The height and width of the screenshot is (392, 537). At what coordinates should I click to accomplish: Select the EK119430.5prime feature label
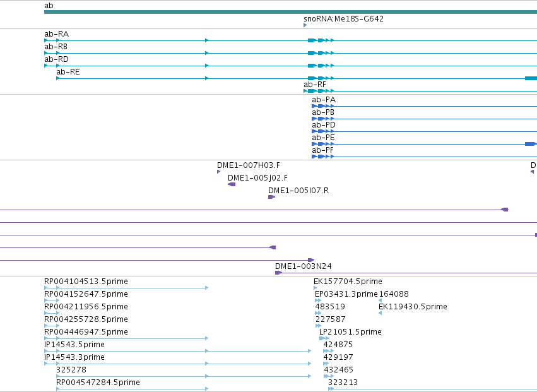click(413, 307)
